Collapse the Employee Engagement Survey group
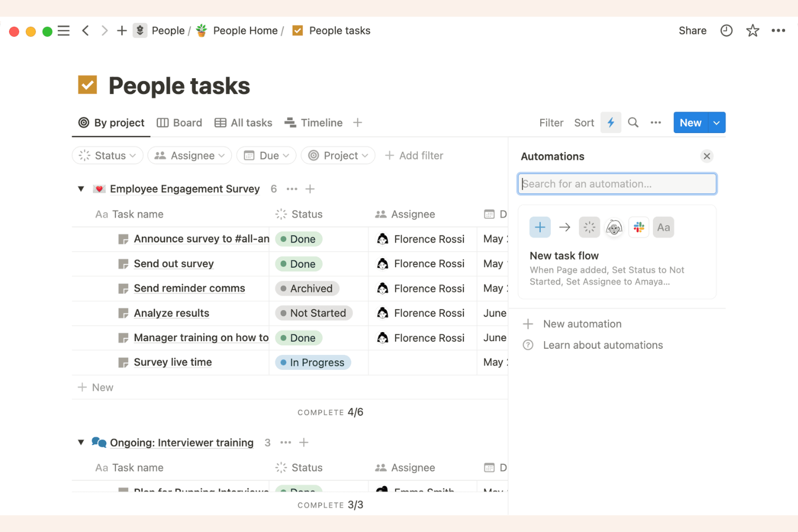The image size is (798, 532). click(x=81, y=189)
